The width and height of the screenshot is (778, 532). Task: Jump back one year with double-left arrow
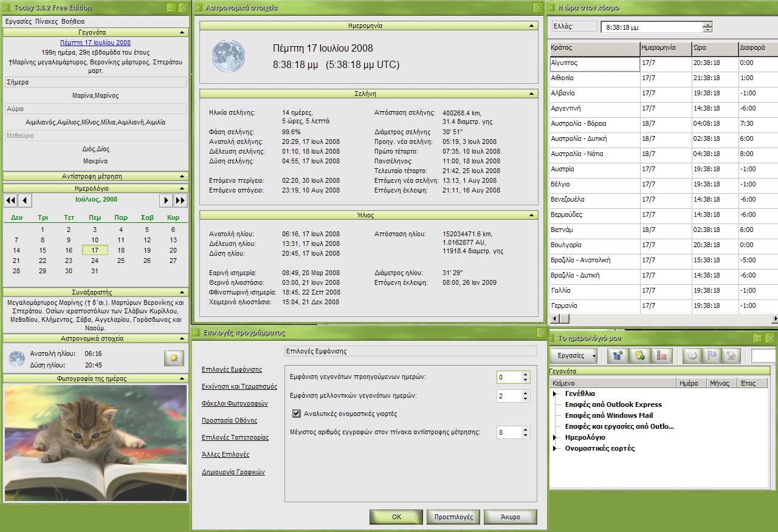tap(10, 200)
